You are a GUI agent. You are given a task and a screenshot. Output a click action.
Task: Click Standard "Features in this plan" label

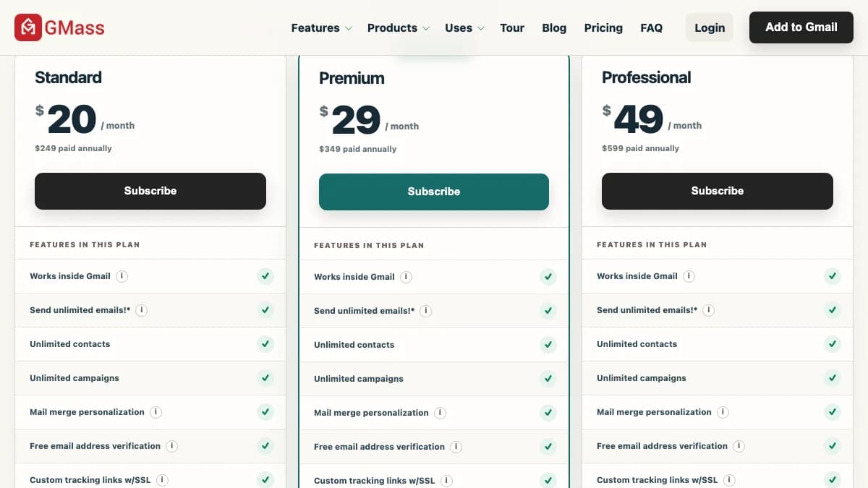[85, 244]
